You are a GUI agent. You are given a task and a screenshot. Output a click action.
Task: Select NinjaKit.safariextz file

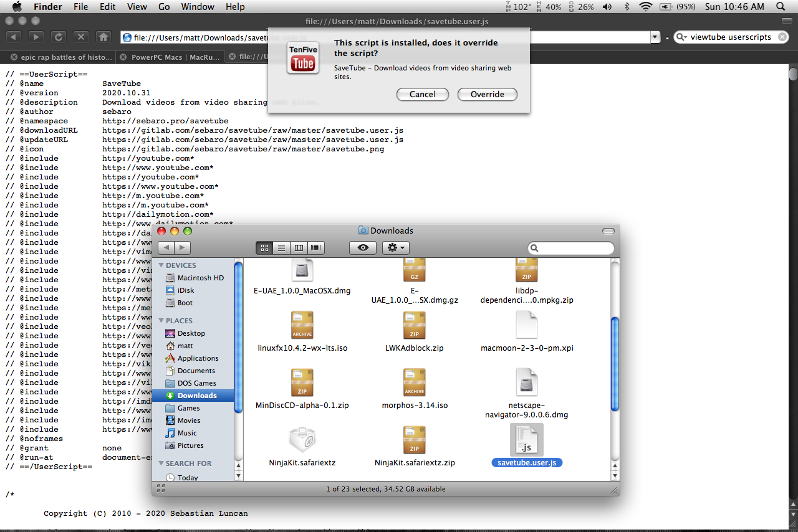tap(302, 445)
